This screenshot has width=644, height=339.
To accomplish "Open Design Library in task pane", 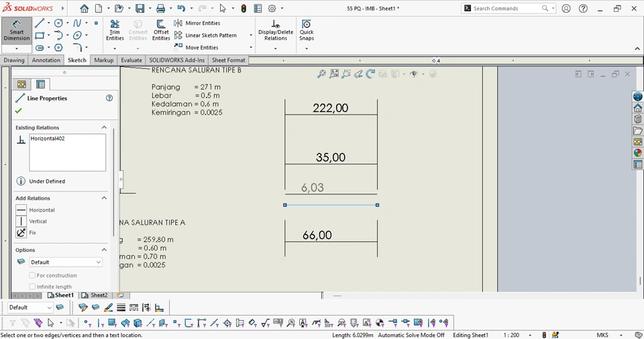I will point(637,119).
